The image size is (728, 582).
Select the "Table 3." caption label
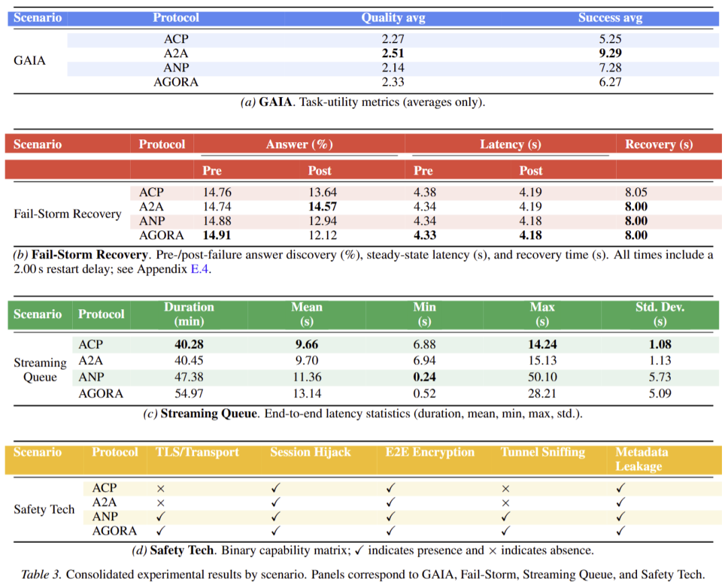coord(41,574)
